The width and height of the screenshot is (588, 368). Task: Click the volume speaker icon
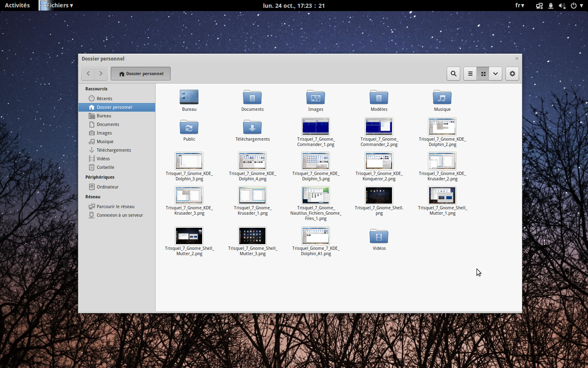coord(562,6)
